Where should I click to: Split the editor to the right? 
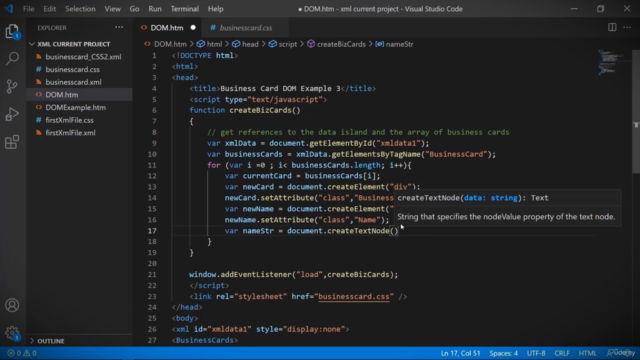pyautogui.click(x=612, y=27)
